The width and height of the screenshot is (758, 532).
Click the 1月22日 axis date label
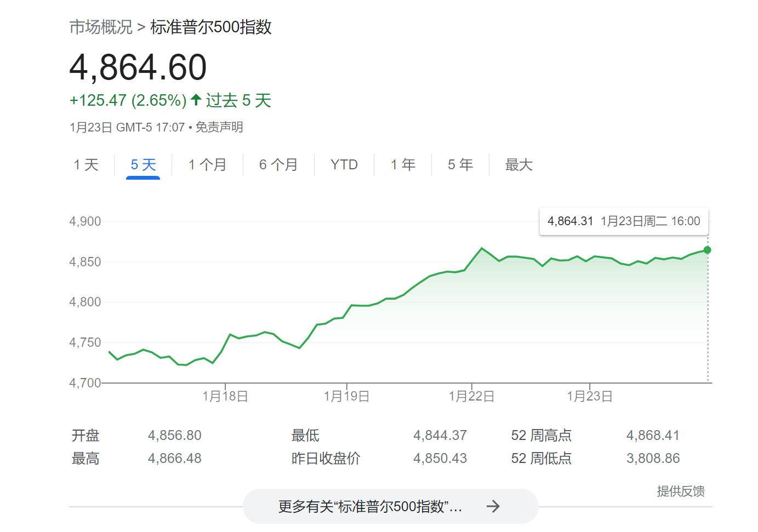[471, 396]
